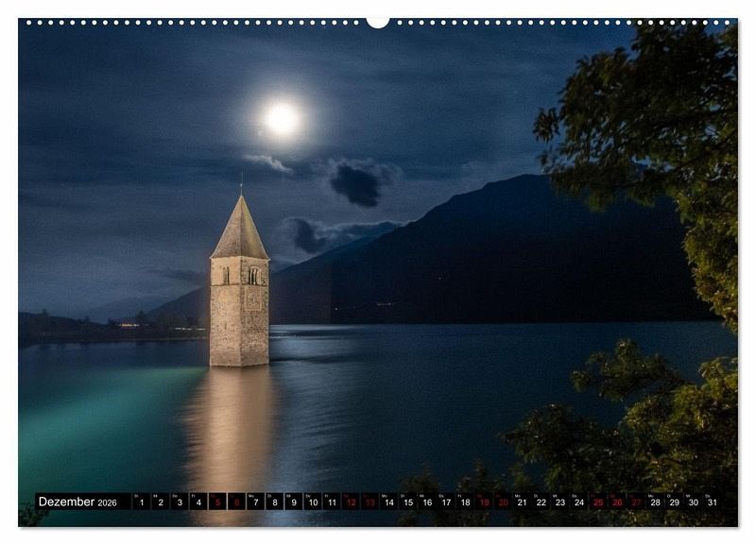This screenshot has height=545, width=756.
Task: Select red day 27 in the calendar strip
Action: [636, 502]
